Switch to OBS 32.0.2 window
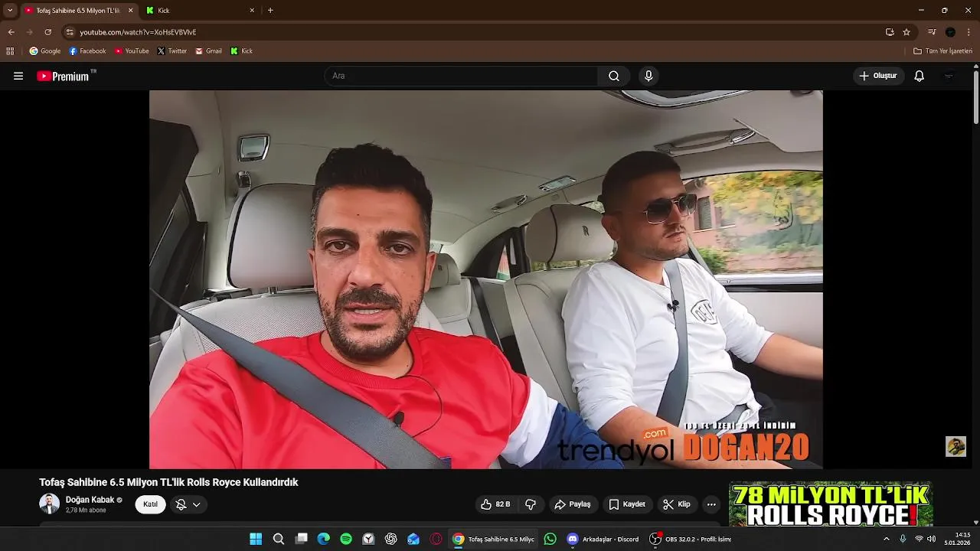The image size is (980, 551). (691, 539)
